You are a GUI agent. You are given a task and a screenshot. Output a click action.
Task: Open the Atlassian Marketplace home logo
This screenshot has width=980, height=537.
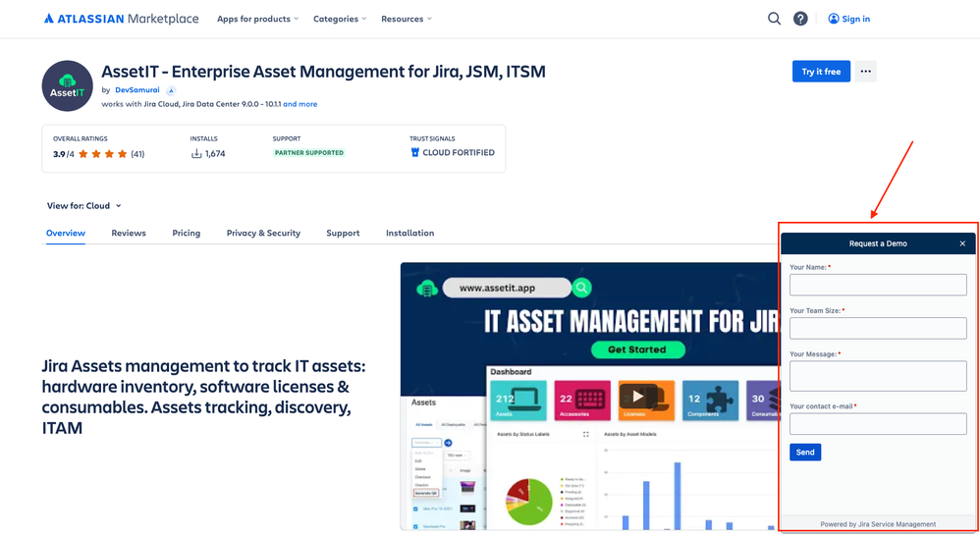(121, 19)
